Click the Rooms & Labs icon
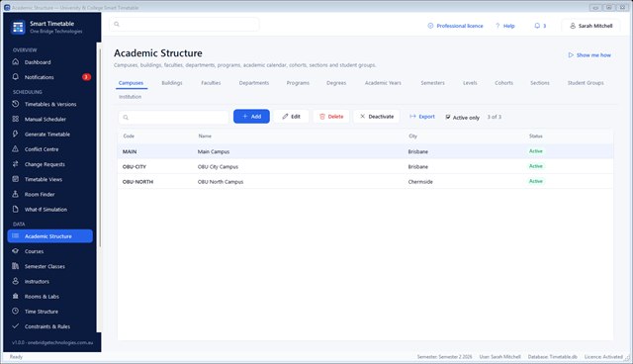 coord(16,296)
